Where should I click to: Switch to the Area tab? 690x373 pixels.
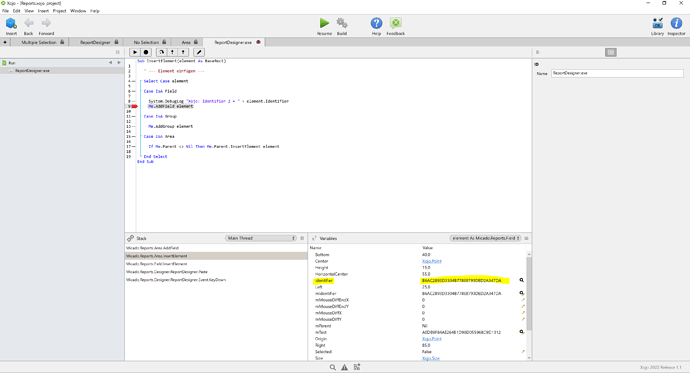tap(186, 42)
